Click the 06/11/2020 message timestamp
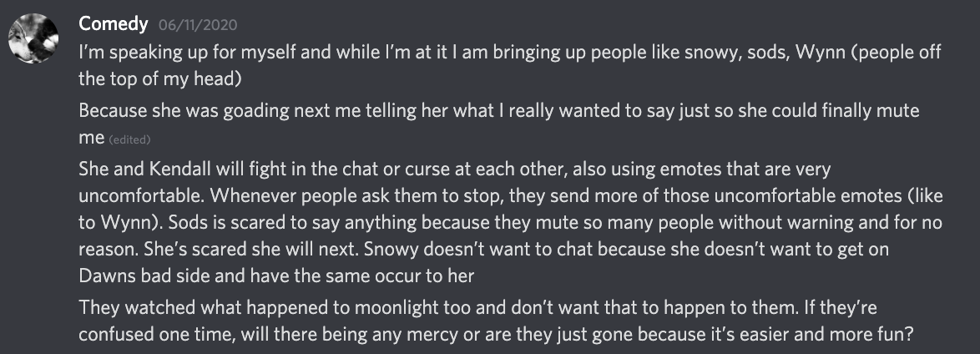Viewport: 980px width, 354px height. (198, 25)
